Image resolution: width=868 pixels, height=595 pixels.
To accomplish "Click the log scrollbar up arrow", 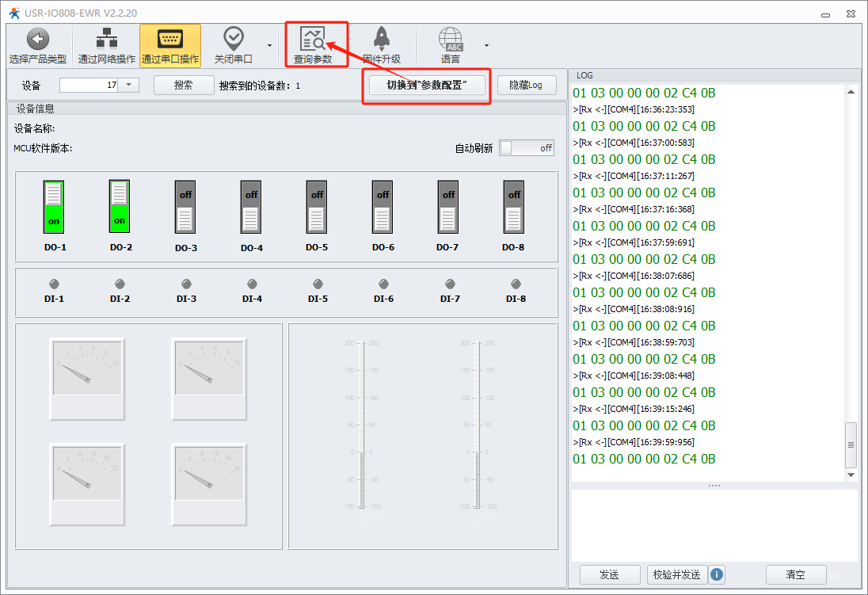I will (851, 92).
